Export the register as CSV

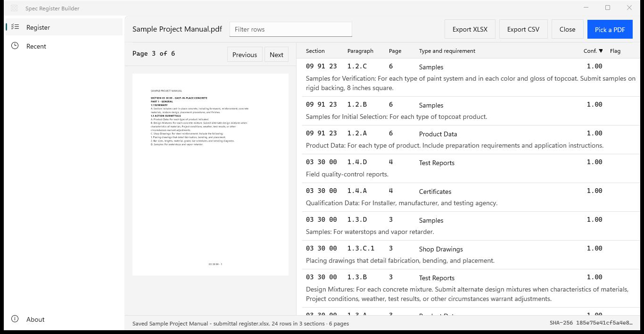pyautogui.click(x=523, y=29)
